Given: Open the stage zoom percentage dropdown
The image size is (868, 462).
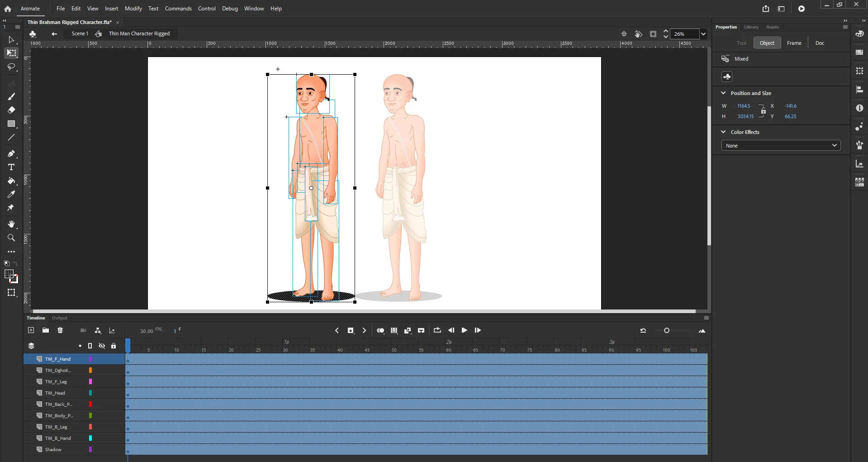Looking at the screenshot, I should (703, 34).
